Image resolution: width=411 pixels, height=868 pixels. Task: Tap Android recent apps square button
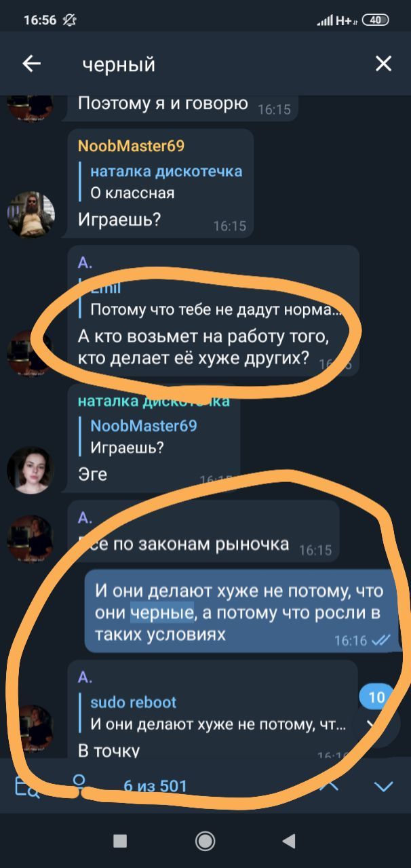(120, 842)
